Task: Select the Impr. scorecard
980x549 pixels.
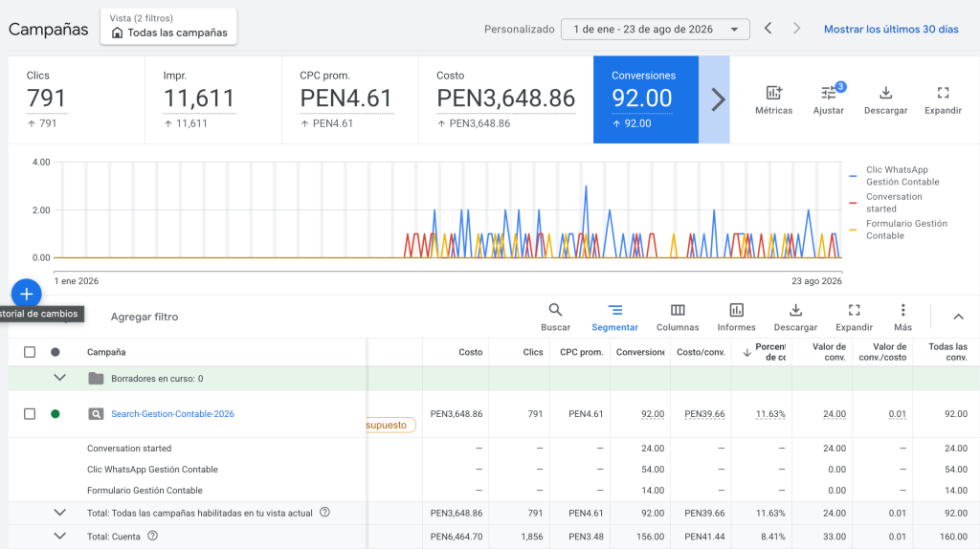Action: click(x=213, y=99)
